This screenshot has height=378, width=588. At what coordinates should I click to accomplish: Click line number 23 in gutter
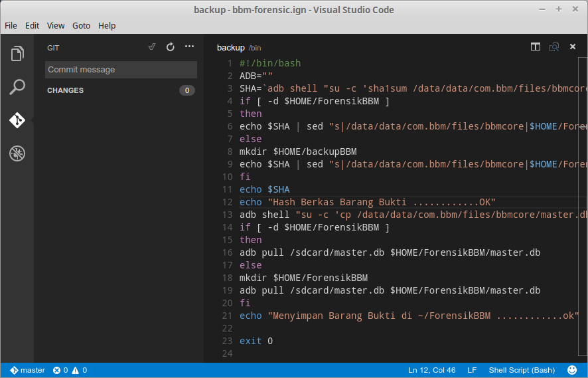(x=227, y=341)
